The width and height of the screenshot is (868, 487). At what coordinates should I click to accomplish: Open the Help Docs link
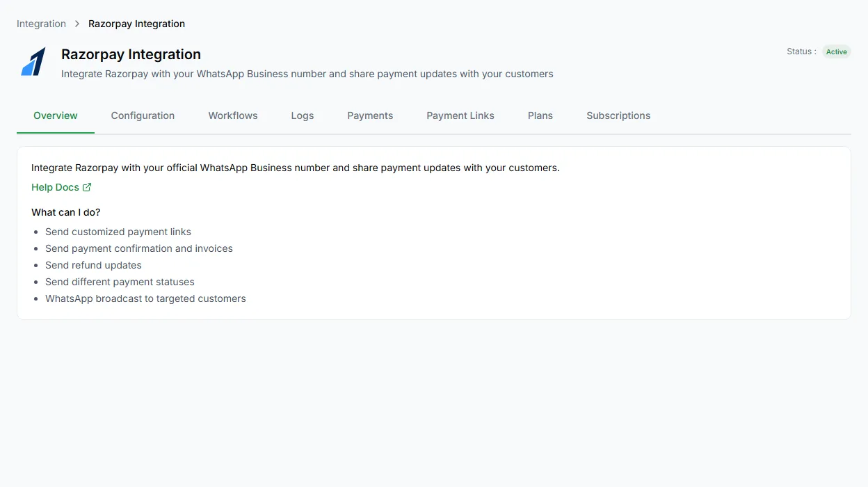point(61,187)
